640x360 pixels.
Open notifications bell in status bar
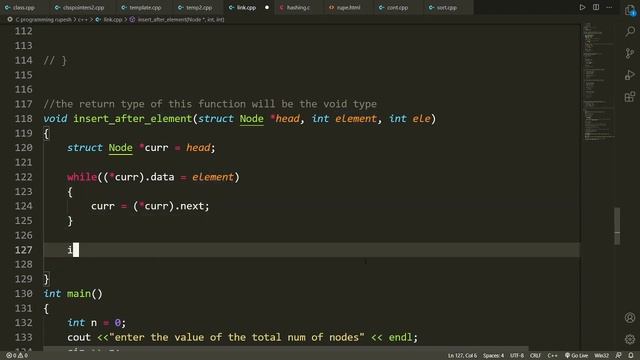point(631,356)
